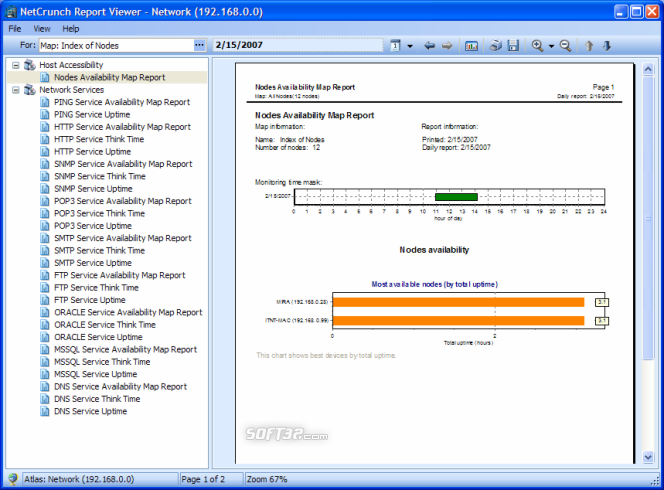Click the zoom in magnifier icon
This screenshot has height=490, width=664.
click(x=537, y=45)
